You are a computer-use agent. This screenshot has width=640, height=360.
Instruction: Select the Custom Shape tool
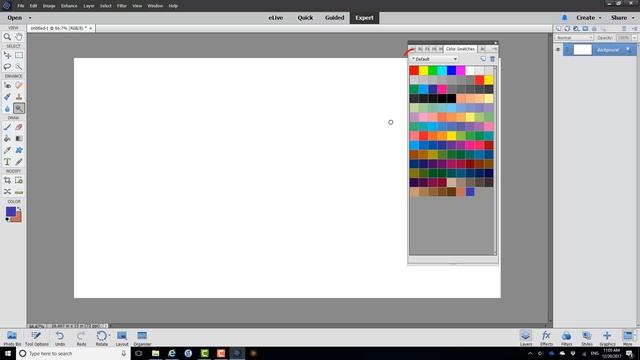[19, 150]
